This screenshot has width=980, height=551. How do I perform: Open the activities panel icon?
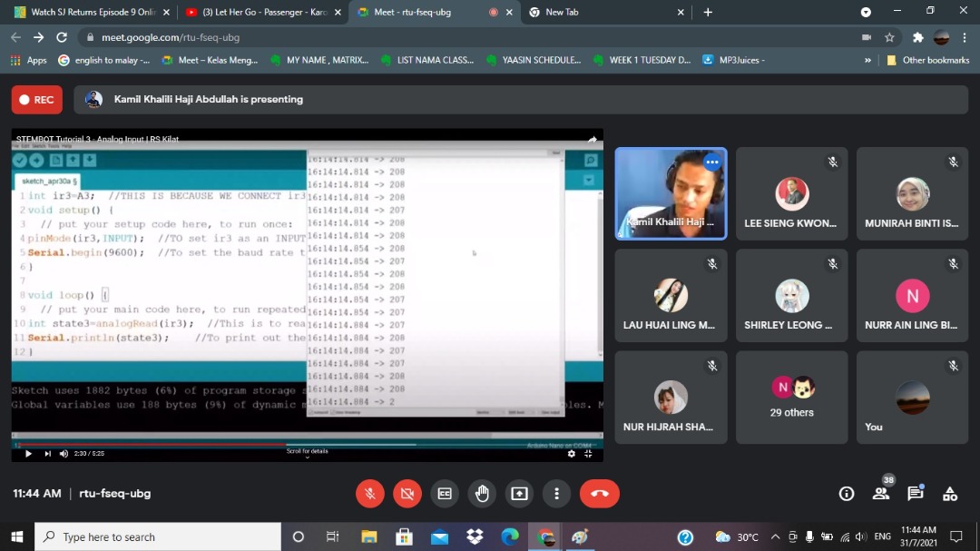(x=950, y=494)
